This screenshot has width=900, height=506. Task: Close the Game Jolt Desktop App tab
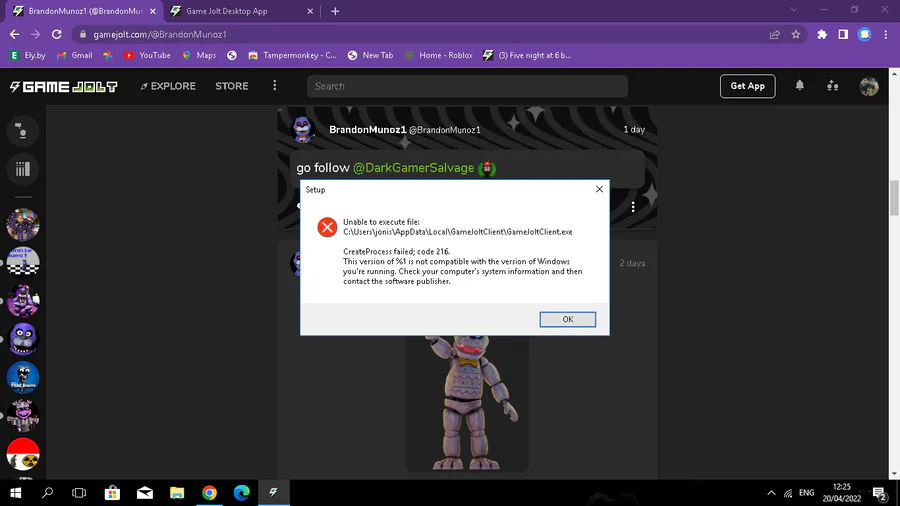click(310, 11)
